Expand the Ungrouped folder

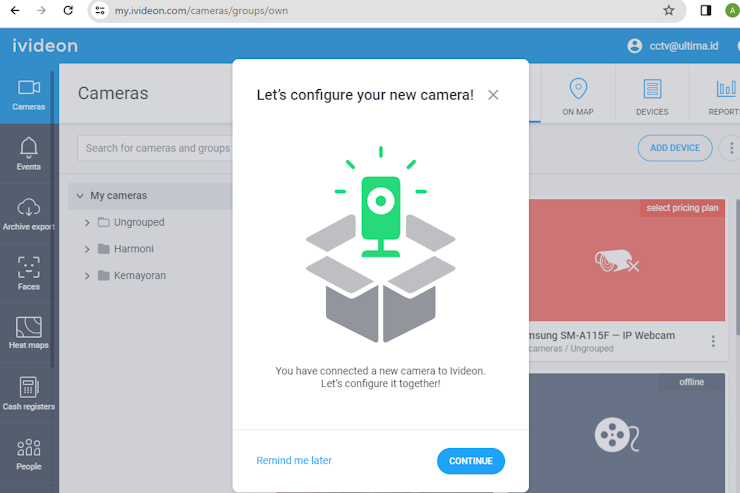tap(87, 223)
